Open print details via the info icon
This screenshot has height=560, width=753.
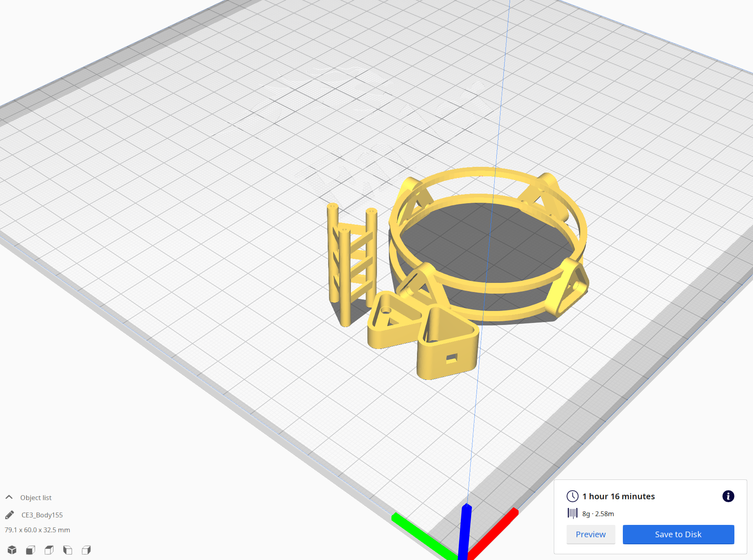(x=728, y=496)
